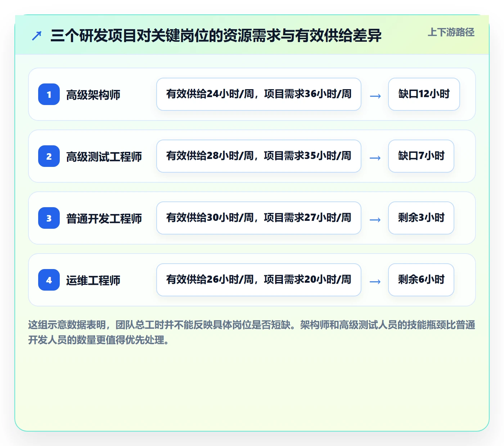Click the number 1 badge for 高级架构师

tap(49, 94)
